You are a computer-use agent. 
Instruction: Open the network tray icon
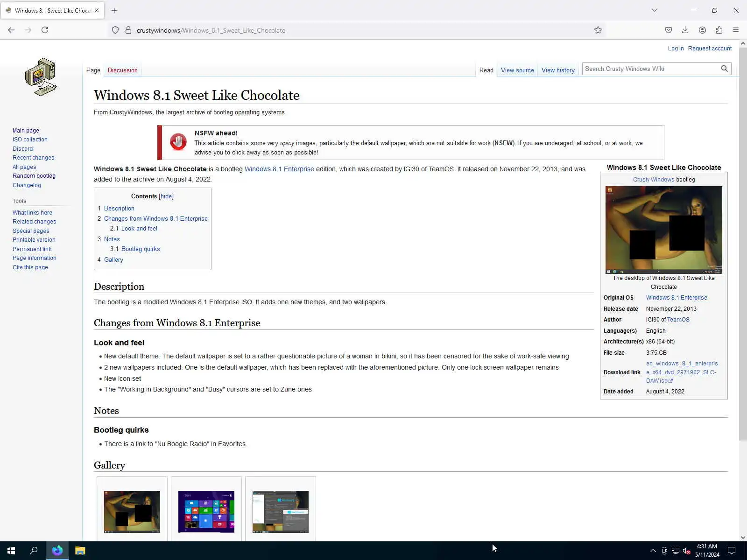(x=676, y=551)
